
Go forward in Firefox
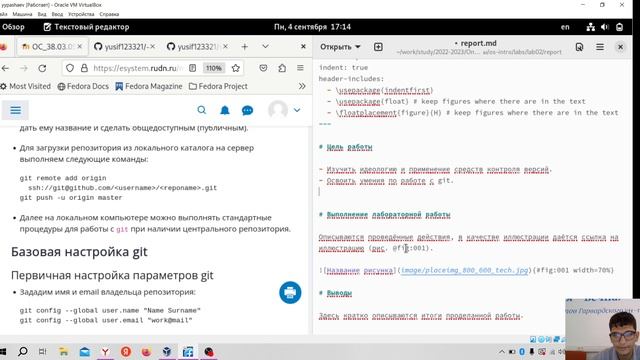[x=24, y=68]
